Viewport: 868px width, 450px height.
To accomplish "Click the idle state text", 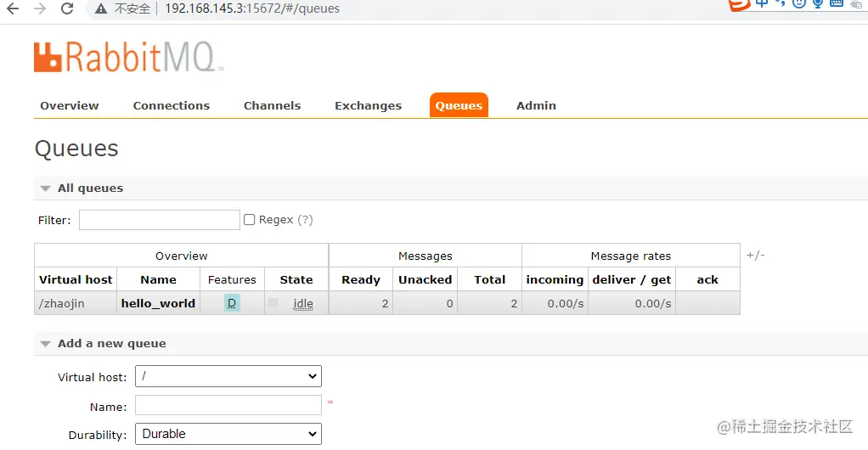I will pyautogui.click(x=303, y=303).
